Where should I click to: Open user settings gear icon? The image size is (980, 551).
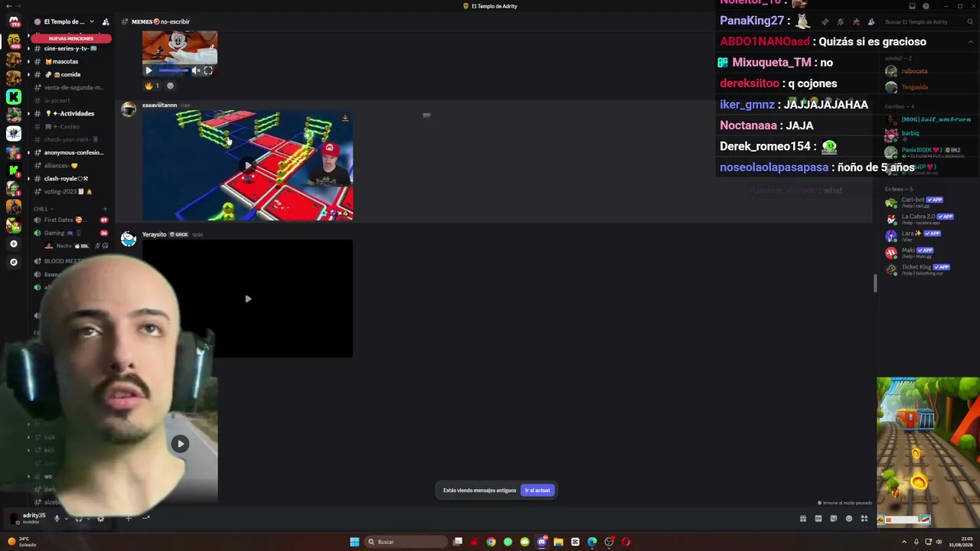100,518
